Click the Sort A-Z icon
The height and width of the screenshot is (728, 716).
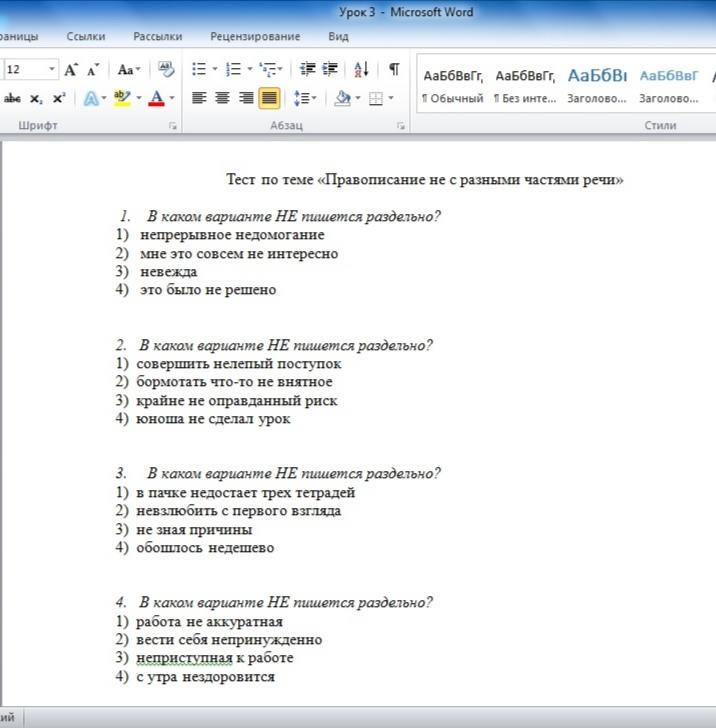point(361,69)
